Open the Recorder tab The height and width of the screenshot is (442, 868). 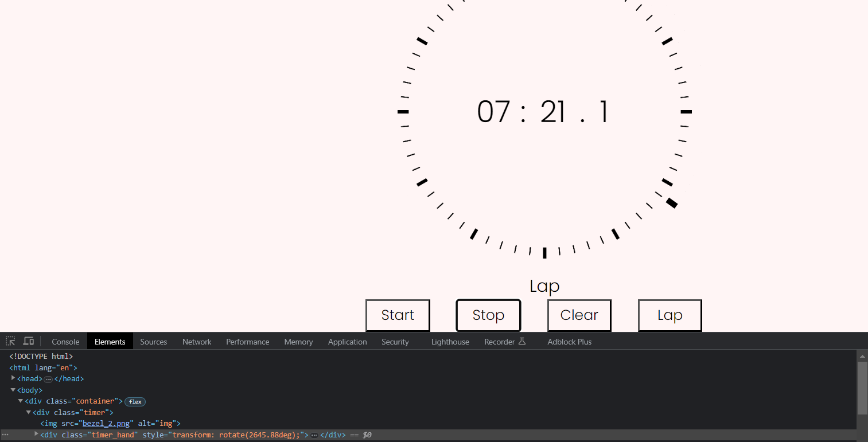click(505, 342)
